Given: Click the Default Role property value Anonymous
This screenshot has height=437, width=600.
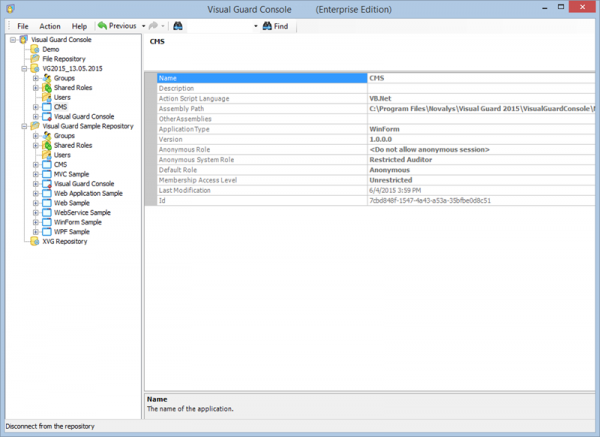Looking at the screenshot, I should [390, 170].
